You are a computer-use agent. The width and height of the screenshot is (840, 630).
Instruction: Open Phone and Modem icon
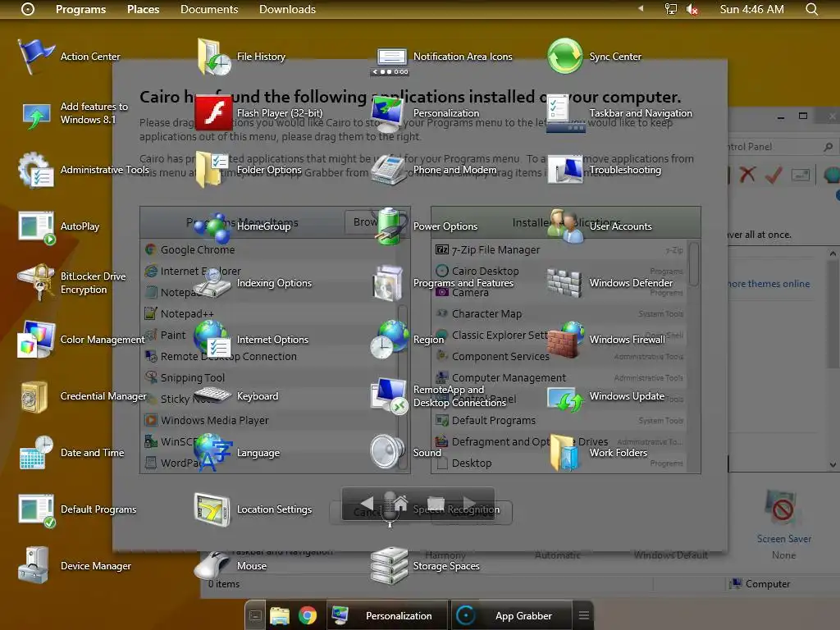pyautogui.click(x=388, y=170)
